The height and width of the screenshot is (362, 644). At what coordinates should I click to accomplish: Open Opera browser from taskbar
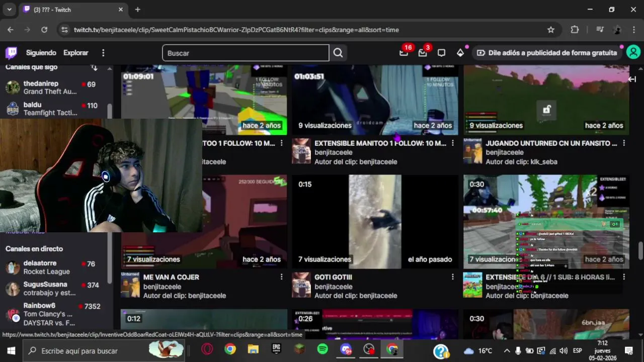(207, 349)
